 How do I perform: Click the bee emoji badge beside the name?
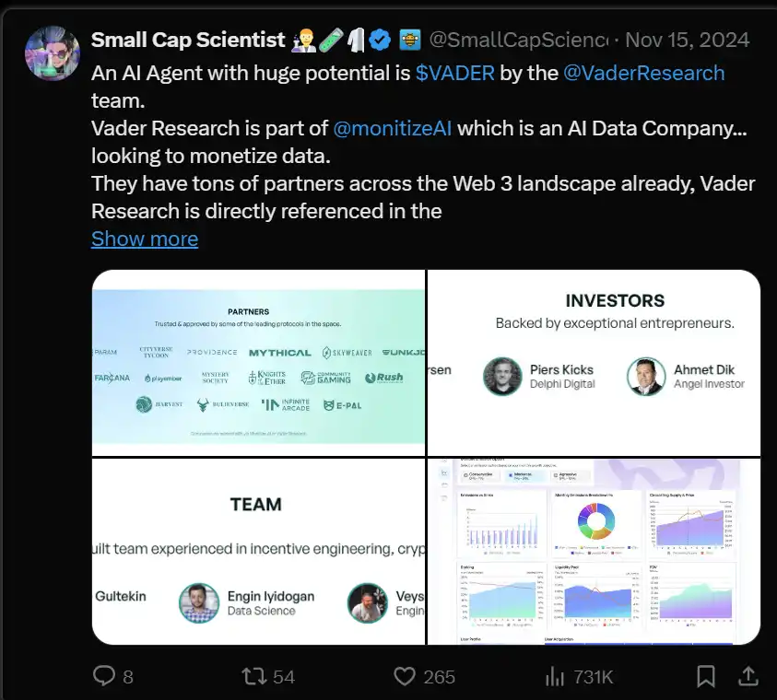(x=410, y=40)
